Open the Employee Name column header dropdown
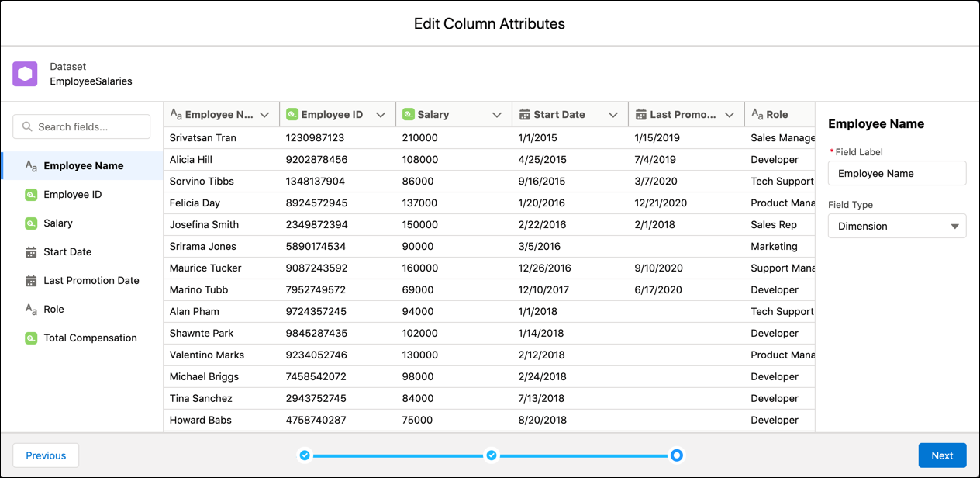The height and width of the screenshot is (478, 980). [x=266, y=113]
